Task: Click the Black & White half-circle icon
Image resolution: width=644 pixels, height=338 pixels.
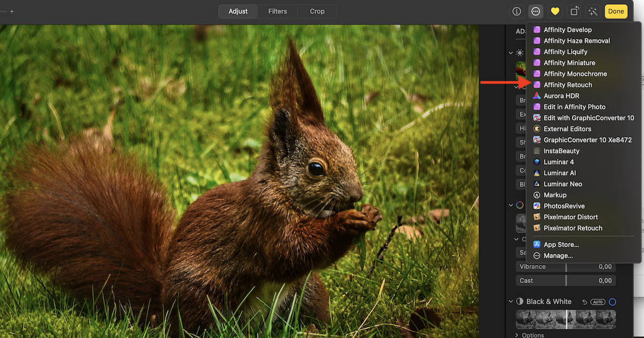Action: point(519,302)
